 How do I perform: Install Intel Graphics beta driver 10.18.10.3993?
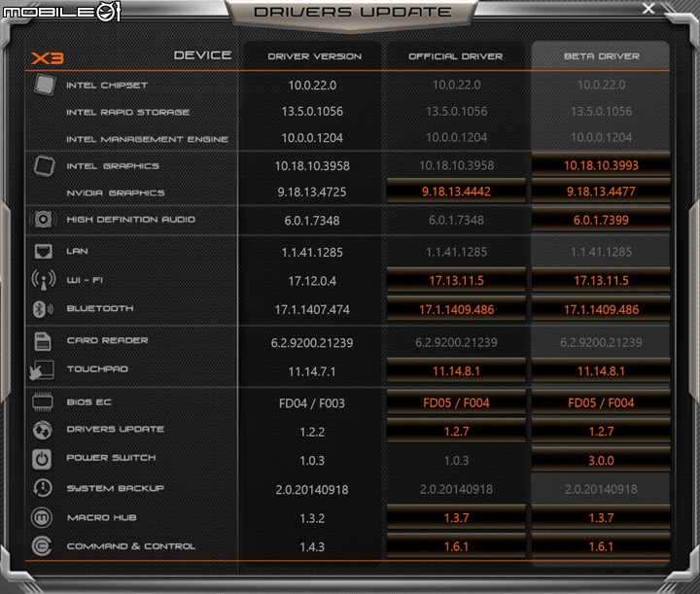point(601,165)
